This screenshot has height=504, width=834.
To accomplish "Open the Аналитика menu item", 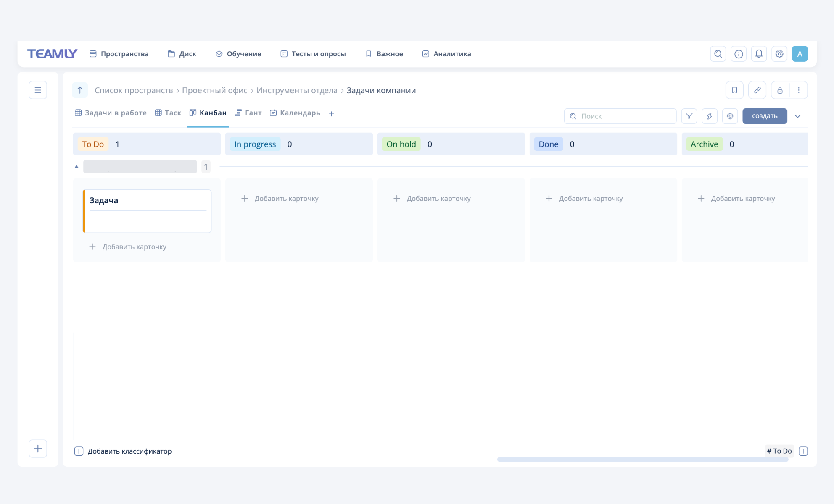I will 446,53.
